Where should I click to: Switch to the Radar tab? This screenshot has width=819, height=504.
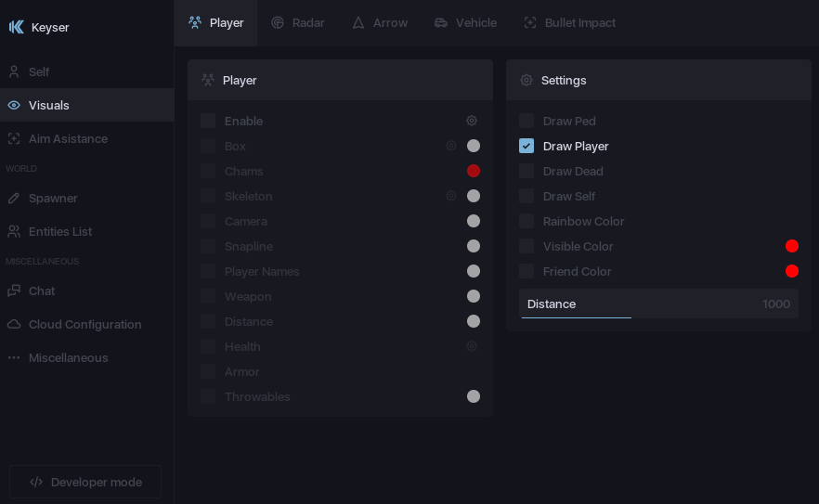[298, 22]
